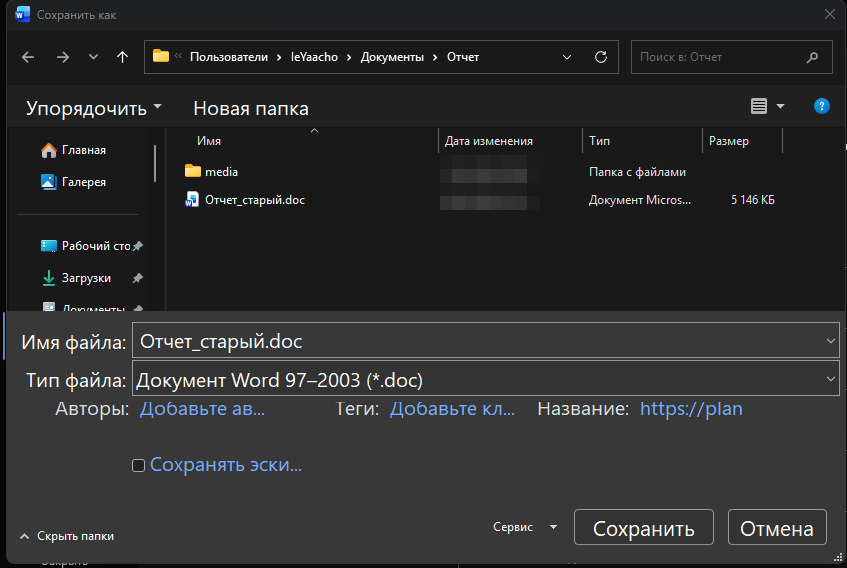The height and width of the screenshot is (568, 847).
Task: Click the folder icon in address bar
Action: (161, 56)
